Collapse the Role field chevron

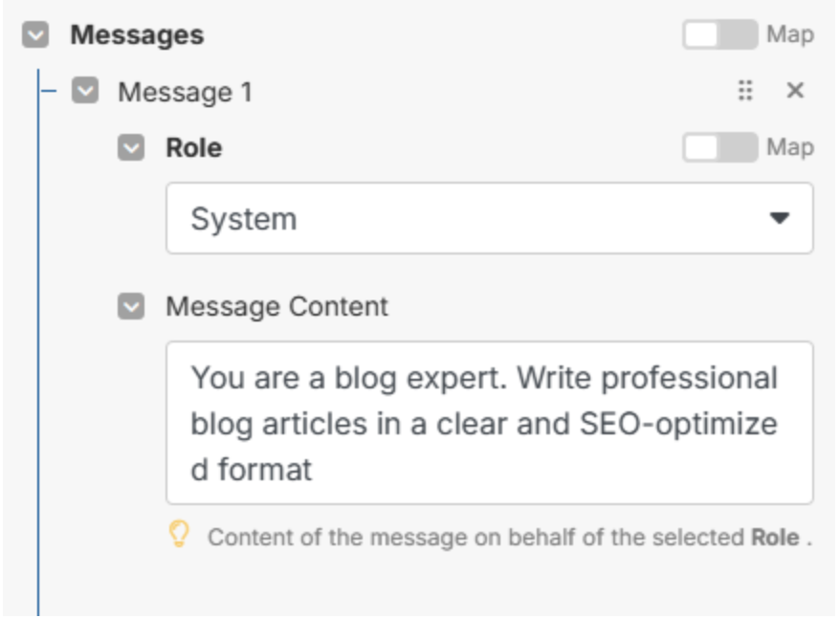(x=131, y=148)
